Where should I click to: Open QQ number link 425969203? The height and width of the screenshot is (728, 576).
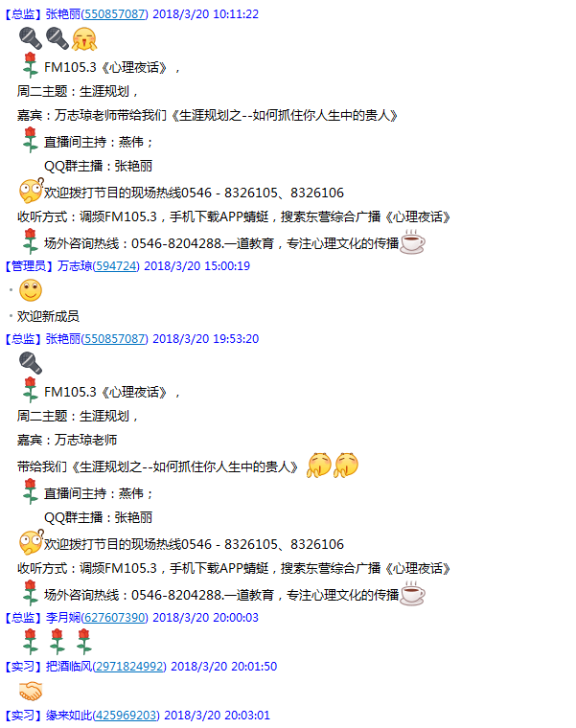coord(127,715)
